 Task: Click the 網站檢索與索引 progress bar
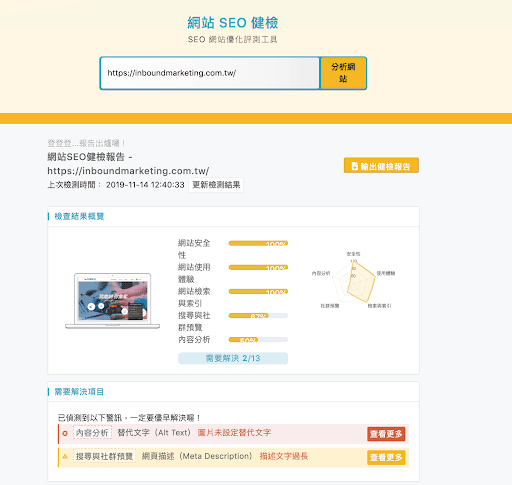tap(258, 292)
